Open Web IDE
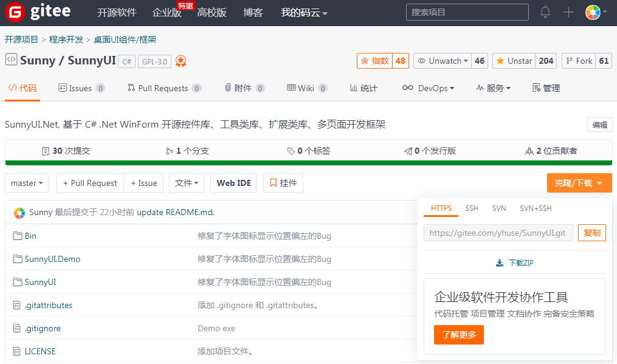The height and width of the screenshot is (364, 617). (234, 183)
